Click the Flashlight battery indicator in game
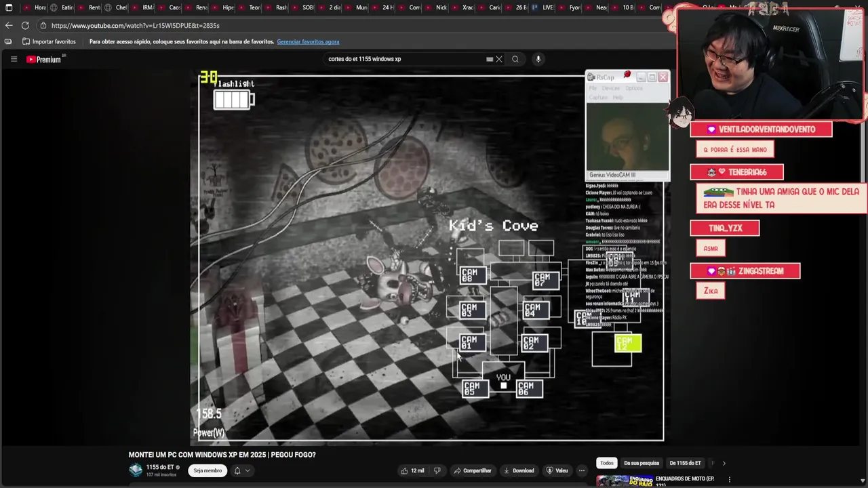 pos(234,100)
